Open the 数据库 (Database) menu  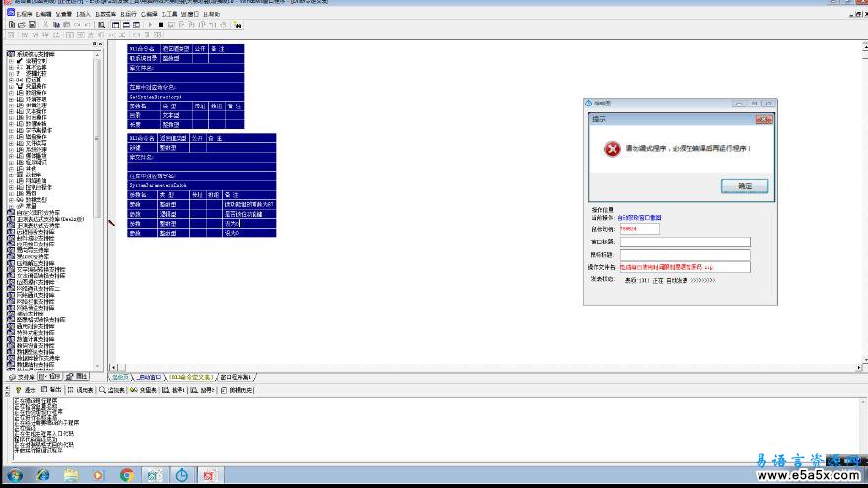[x=106, y=14]
